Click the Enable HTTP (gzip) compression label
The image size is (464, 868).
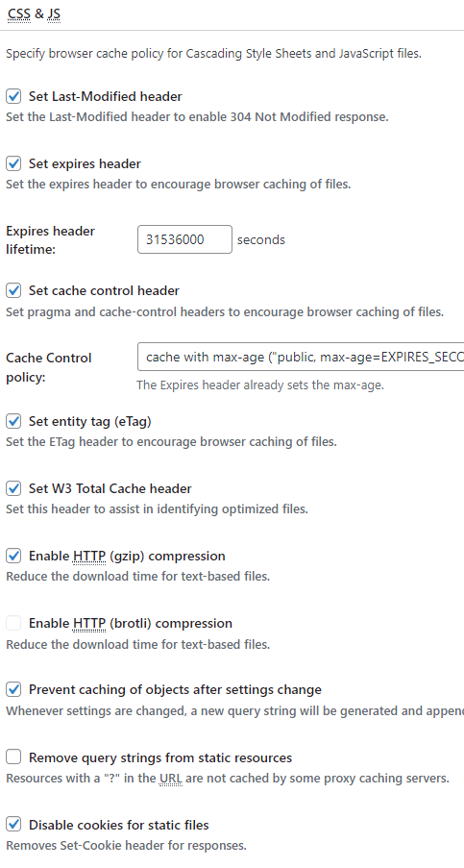click(127, 556)
